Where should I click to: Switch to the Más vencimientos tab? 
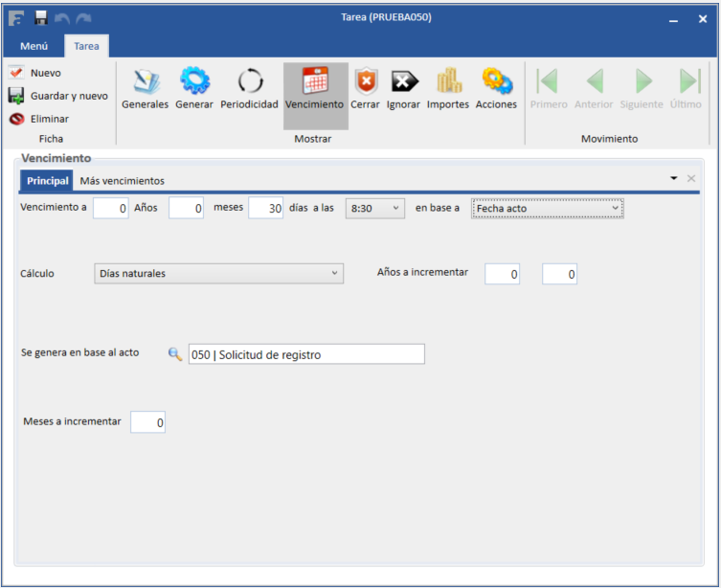coord(122,180)
